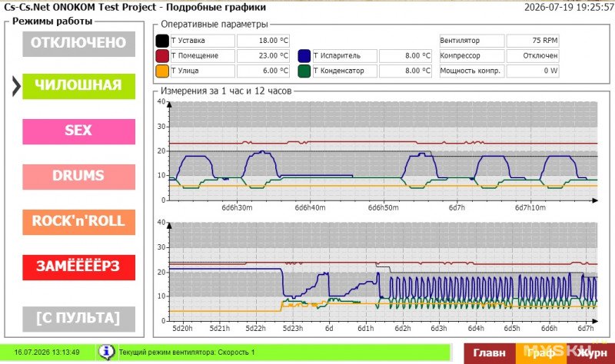Open the Журн journal tab

click(590, 353)
